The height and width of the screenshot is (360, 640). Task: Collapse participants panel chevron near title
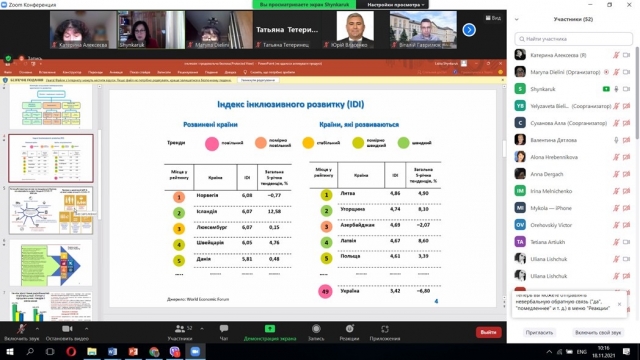pos(517,19)
